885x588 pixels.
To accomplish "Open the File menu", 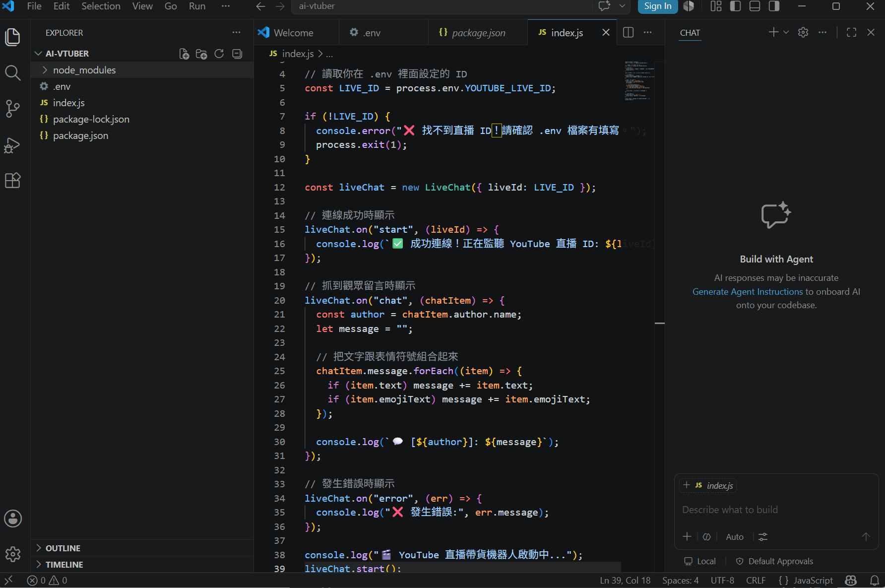I will point(34,6).
